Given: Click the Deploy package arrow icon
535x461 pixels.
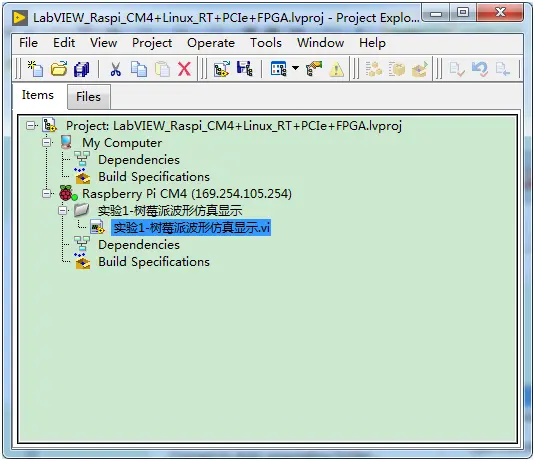Looking at the screenshot, I should pyautogui.click(x=420, y=69).
